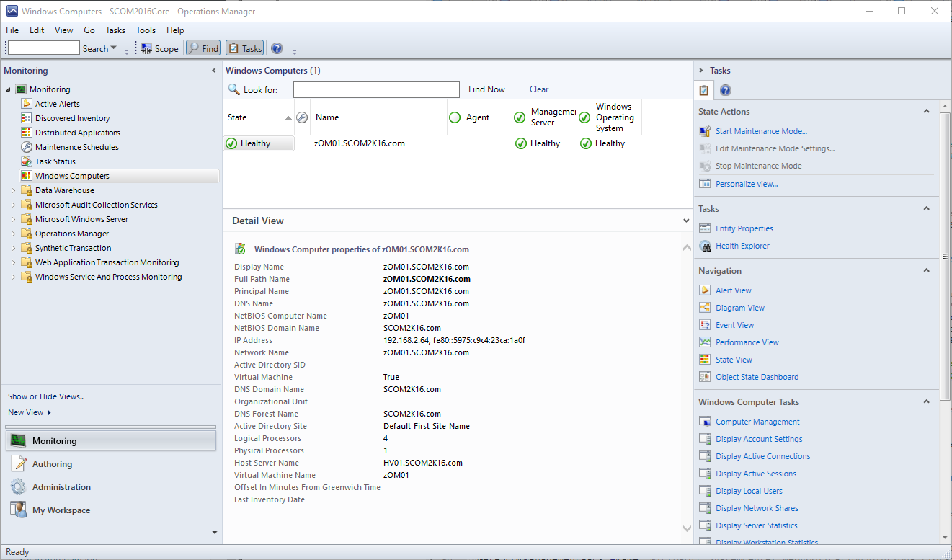Open the File menu

tap(12, 30)
